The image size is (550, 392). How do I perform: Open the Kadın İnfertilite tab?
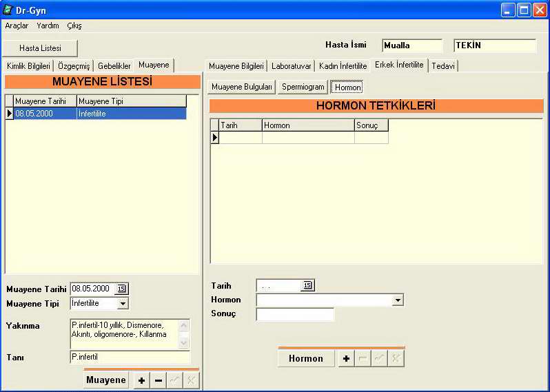pos(343,66)
